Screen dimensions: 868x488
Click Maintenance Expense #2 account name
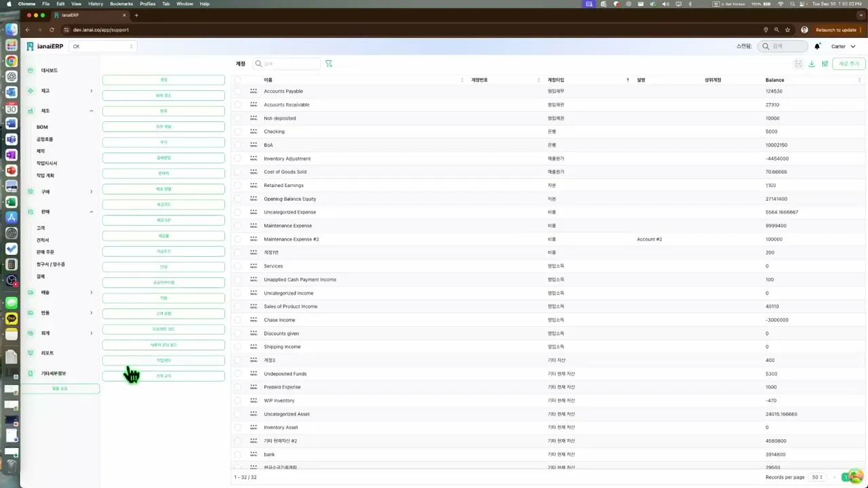[x=291, y=239]
